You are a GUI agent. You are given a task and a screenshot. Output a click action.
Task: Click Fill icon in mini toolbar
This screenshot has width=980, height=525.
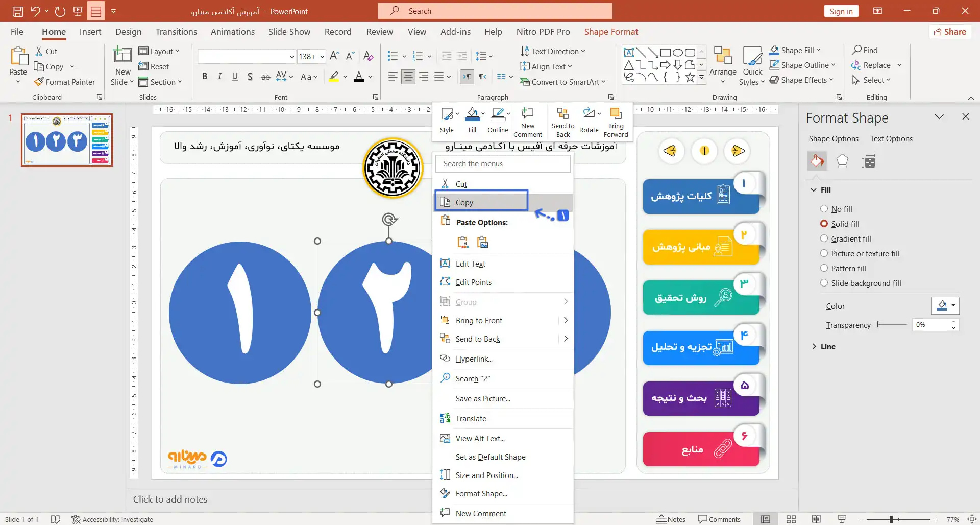(473, 120)
